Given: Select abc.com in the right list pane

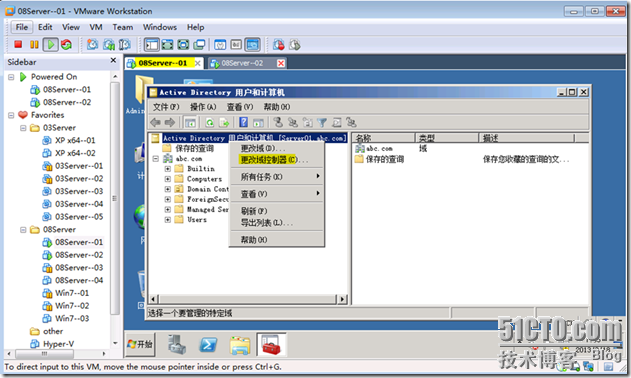Looking at the screenshot, I should click(379, 149).
